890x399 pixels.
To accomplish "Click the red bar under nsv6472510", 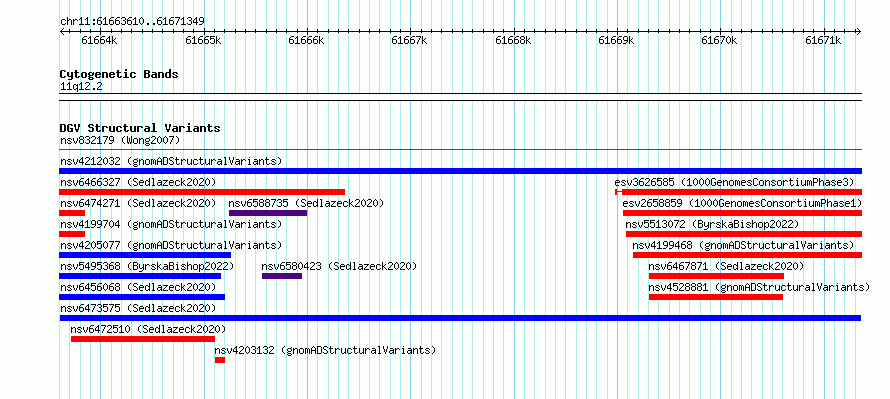I will [x=143, y=339].
